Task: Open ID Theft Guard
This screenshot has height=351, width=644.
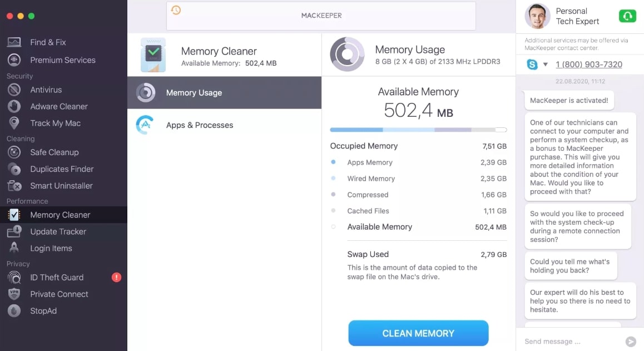Action: (x=57, y=278)
